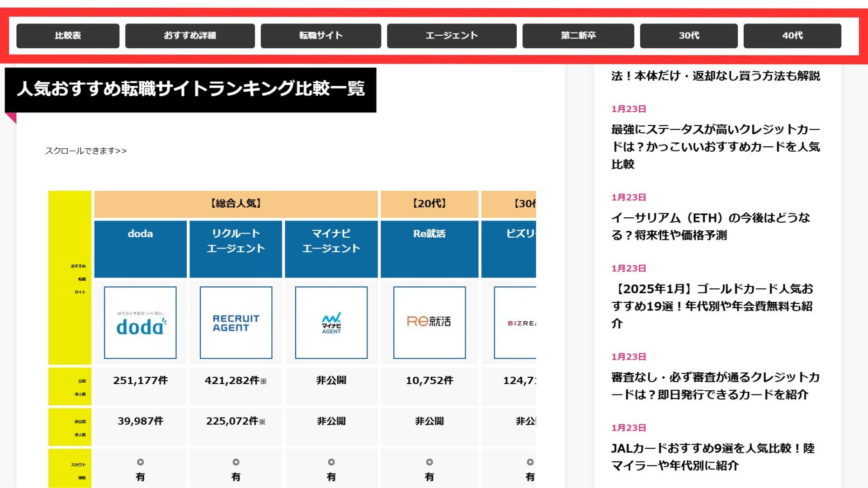Open the 30代 navigation button
The width and height of the screenshot is (868, 488).
tap(689, 36)
